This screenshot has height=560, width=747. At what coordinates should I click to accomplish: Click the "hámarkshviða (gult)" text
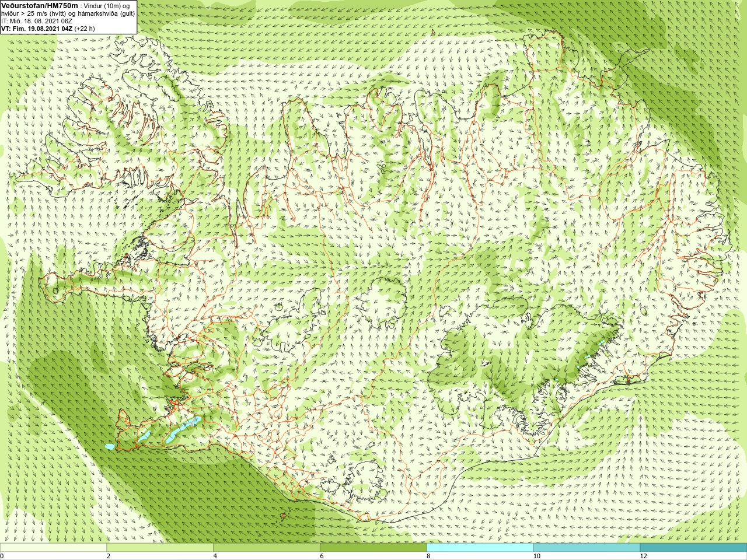pos(106,13)
